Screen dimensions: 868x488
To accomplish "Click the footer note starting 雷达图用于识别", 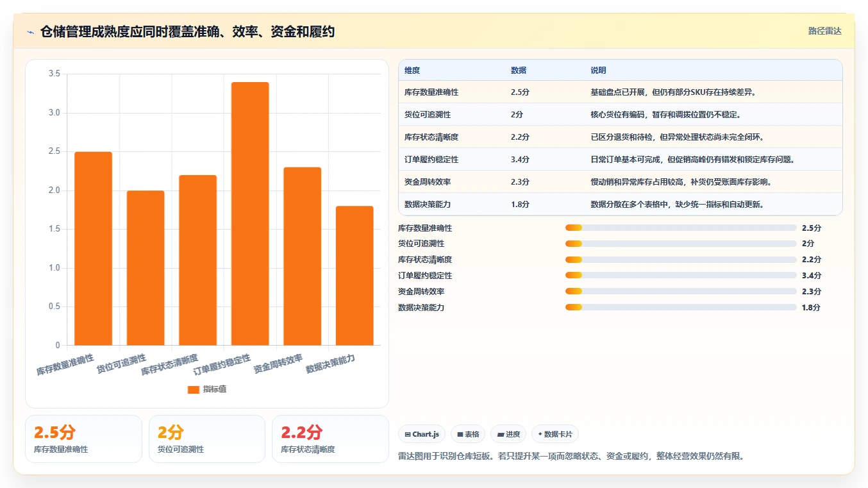I will click(x=571, y=457).
